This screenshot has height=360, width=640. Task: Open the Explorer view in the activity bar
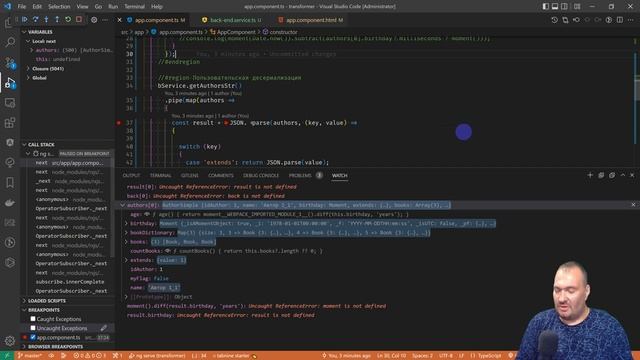10,22
